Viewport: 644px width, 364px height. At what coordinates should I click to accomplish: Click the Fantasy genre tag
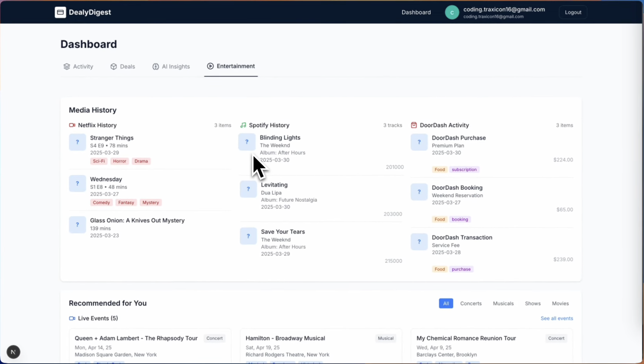(126, 203)
